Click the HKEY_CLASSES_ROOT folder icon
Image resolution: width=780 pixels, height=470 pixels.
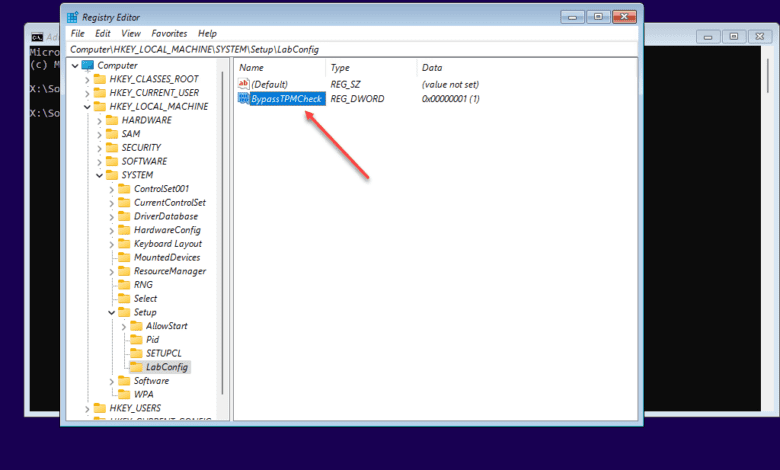click(x=100, y=79)
